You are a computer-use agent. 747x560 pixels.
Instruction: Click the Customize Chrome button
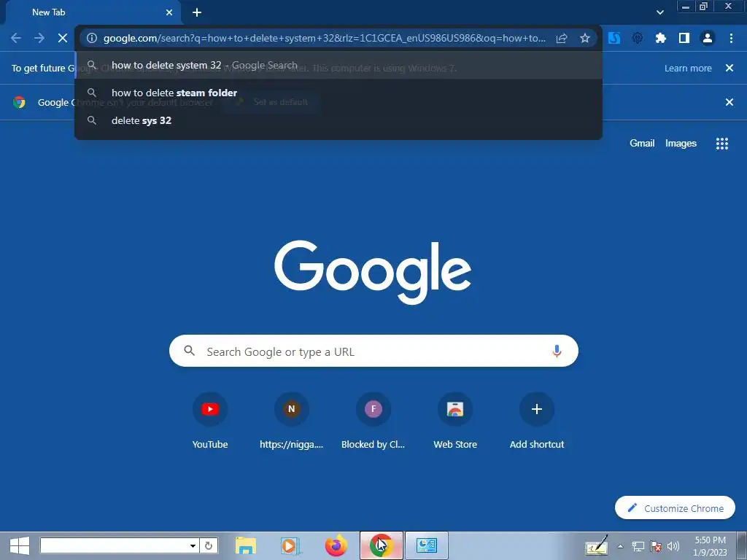pyautogui.click(x=675, y=508)
